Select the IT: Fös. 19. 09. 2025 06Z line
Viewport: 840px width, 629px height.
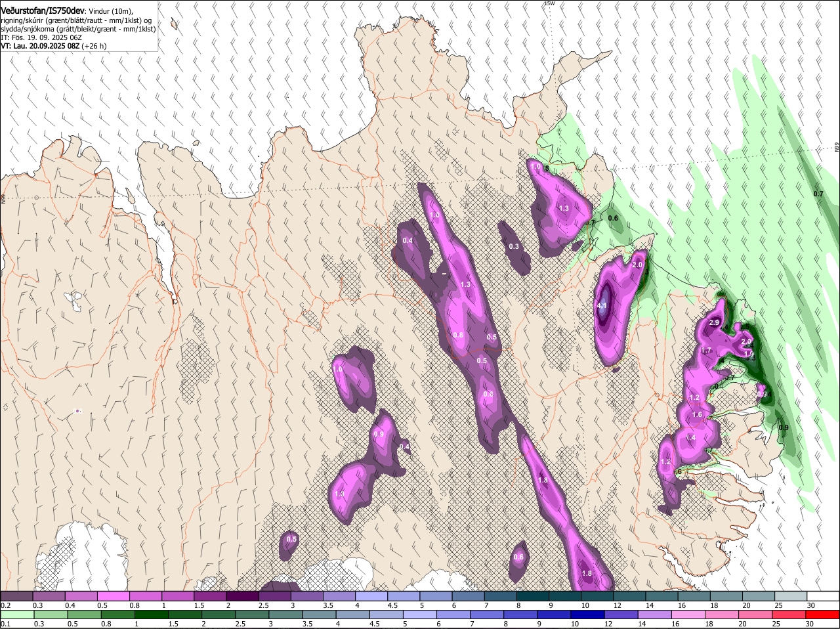pyautogui.click(x=41, y=37)
